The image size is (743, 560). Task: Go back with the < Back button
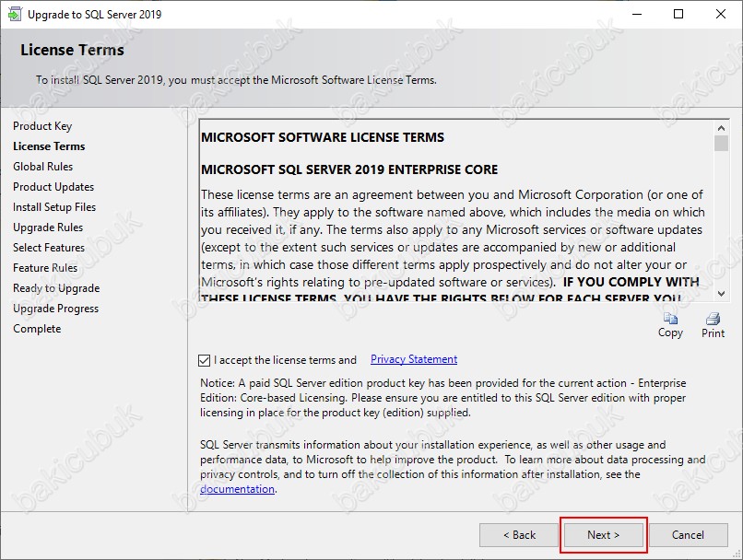pyautogui.click(x=519, y=535)
